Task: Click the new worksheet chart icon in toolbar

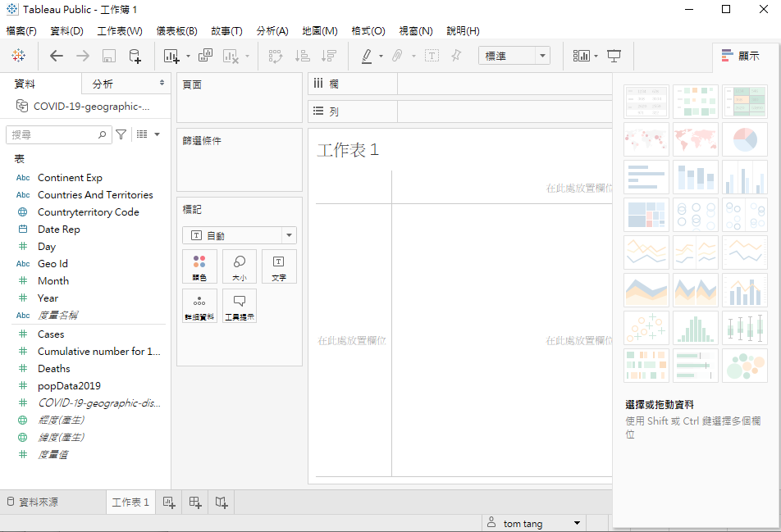Action: pos(171,56)
